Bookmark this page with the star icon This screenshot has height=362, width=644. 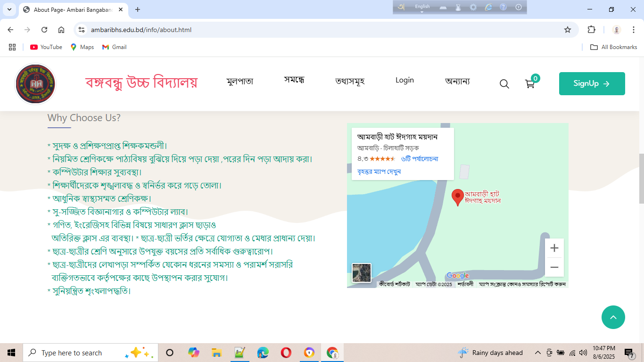(568, 30)
